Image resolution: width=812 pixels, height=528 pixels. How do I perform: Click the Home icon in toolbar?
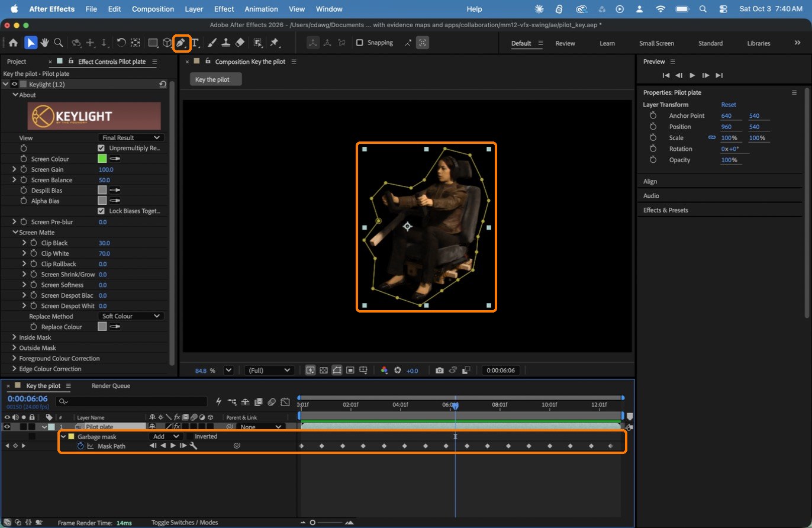(13, 43)
